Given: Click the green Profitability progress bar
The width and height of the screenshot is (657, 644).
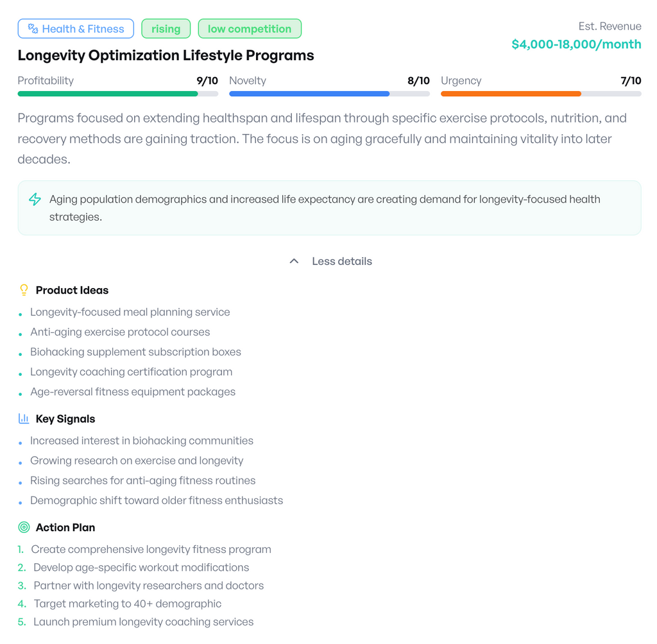Looking at the screenshot, I should click(118, 94).
